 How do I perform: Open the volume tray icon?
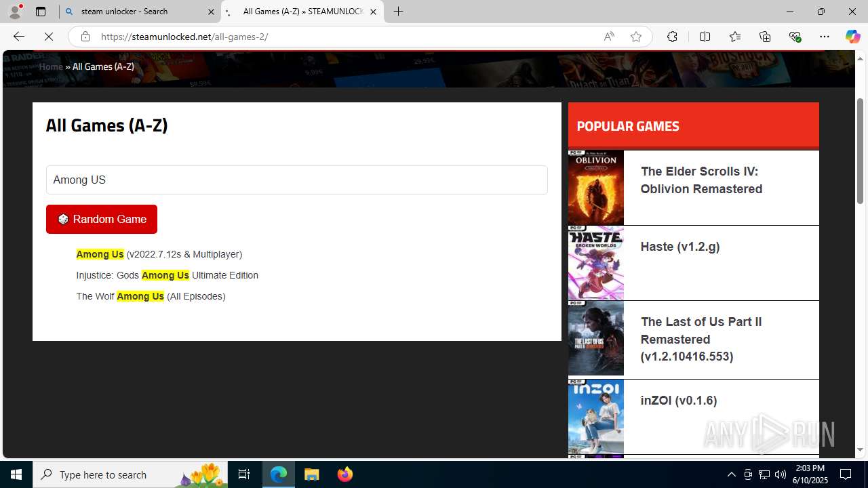[781, 474]
